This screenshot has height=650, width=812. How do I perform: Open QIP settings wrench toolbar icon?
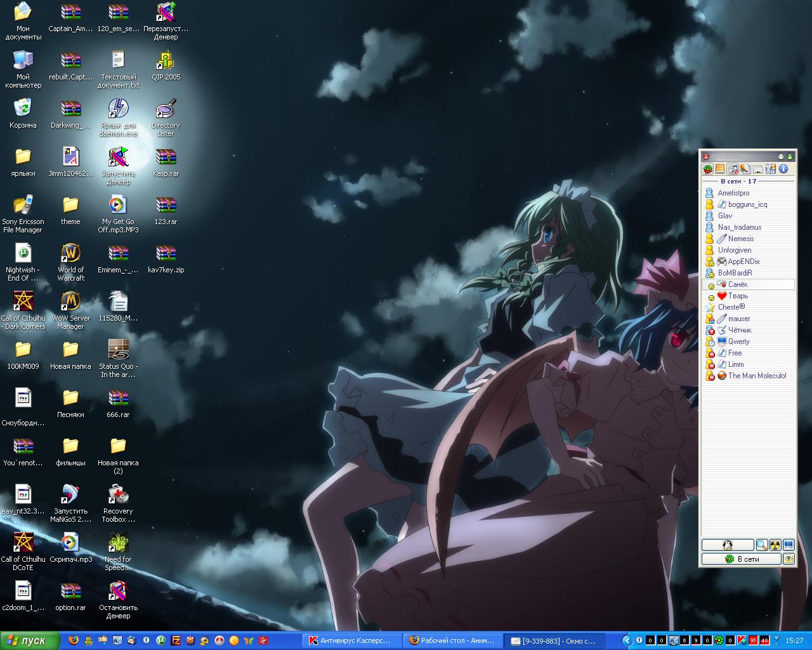click(x=771, y=169)
